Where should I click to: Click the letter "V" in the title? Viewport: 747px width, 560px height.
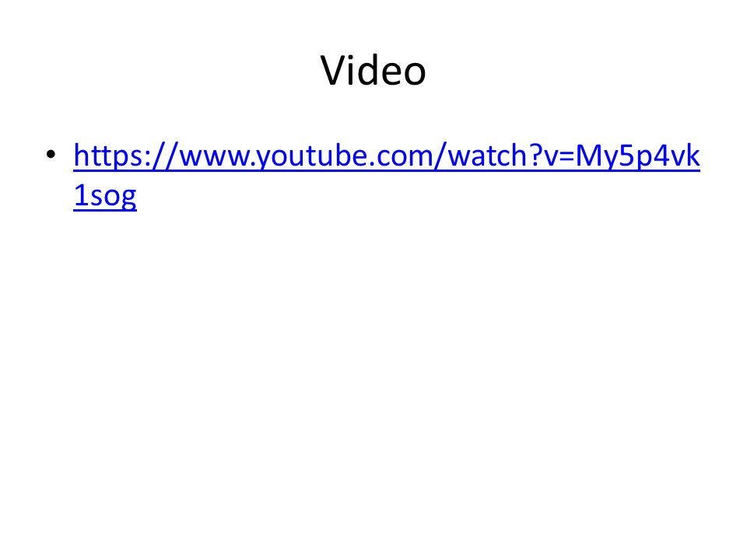[332, 71]
